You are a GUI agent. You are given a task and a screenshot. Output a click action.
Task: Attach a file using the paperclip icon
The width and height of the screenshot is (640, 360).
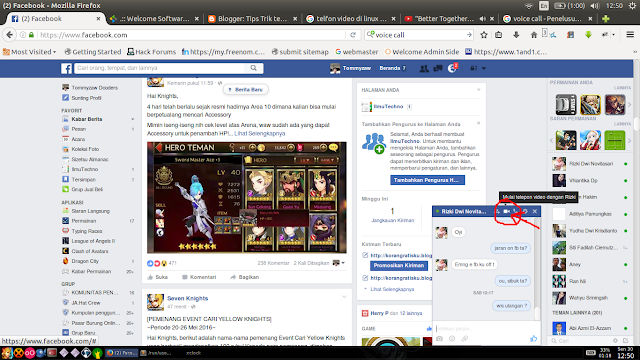click(x=464, y=339)
